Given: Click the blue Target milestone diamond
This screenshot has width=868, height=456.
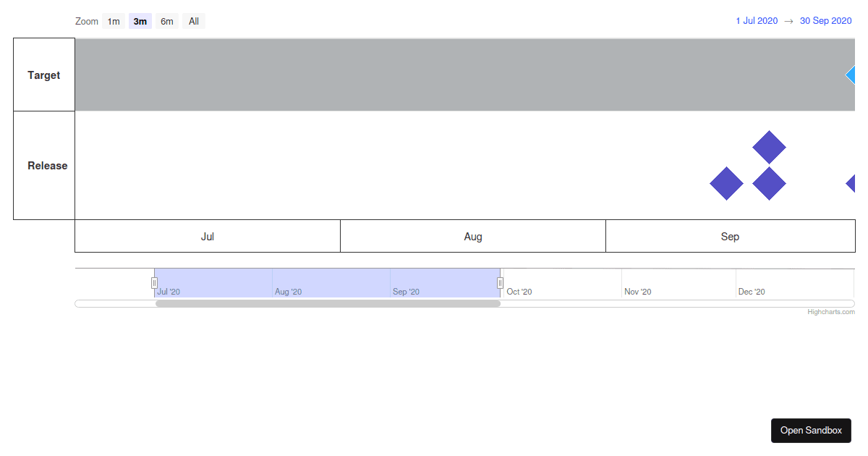Looking at the screenshot, I should 851,75.
